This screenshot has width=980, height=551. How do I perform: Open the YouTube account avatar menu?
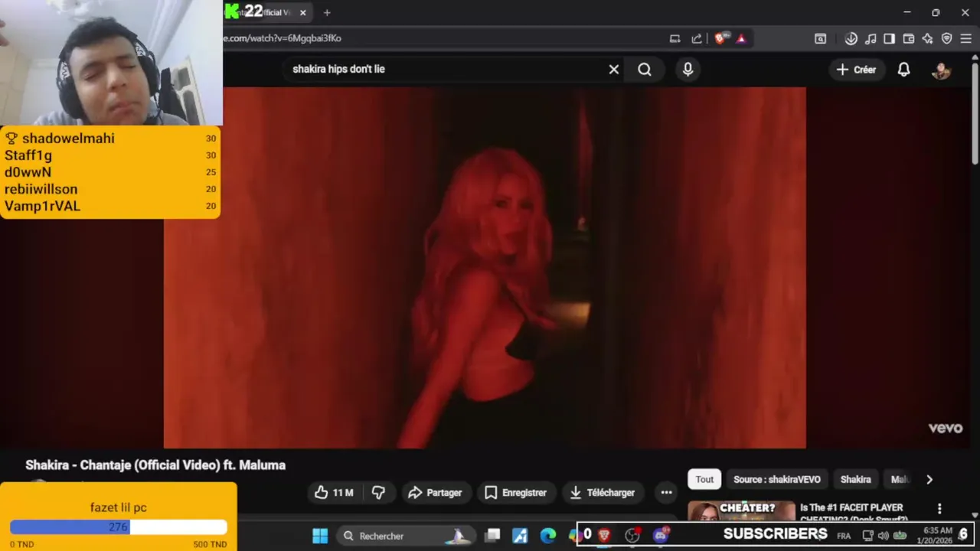(x=941, y=70)
